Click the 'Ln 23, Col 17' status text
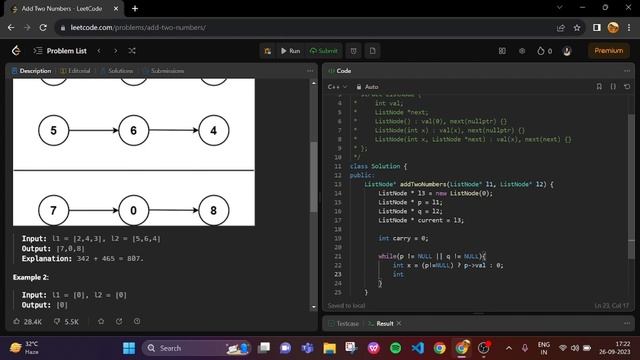Screen dimensions: 640x360 (x=611, y=306)
